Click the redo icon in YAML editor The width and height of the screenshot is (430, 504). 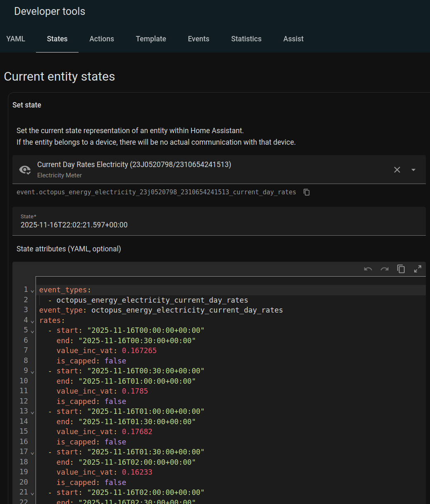click(x=385, y=269)
